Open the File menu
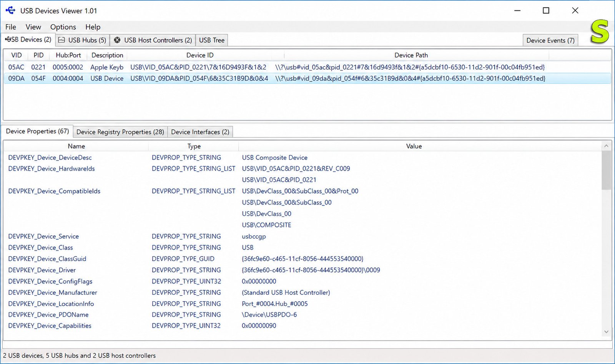 click(x=11, y=27)
